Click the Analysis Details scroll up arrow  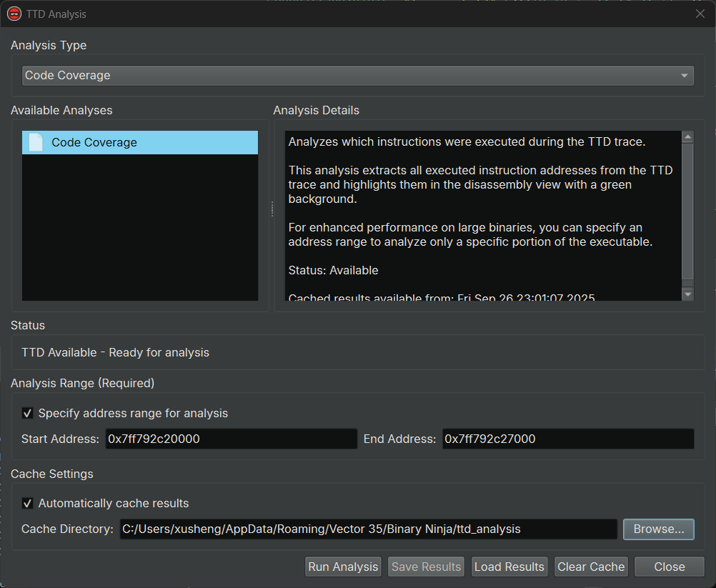687,137
